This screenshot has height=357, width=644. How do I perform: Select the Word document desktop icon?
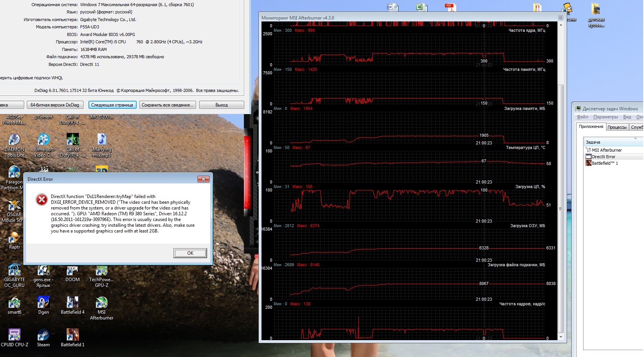pyautogui.click(x=393, y=7)
